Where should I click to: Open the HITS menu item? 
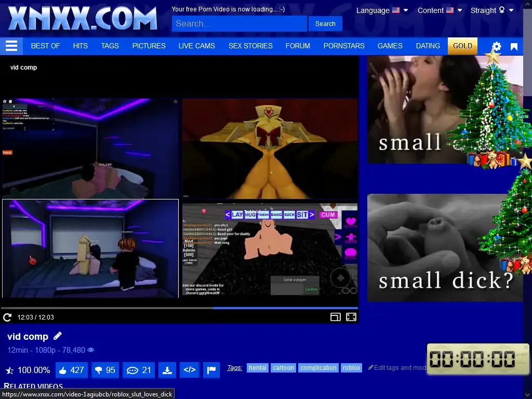(x=81, y=46)
